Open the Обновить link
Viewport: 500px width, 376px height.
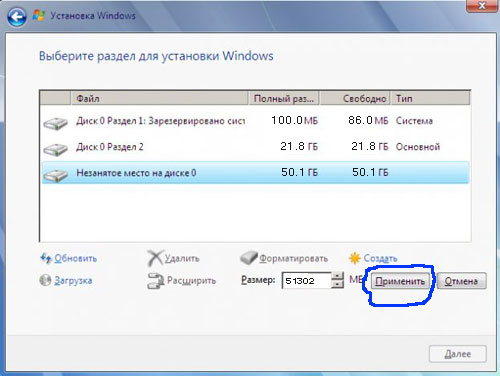pos(76,258)
